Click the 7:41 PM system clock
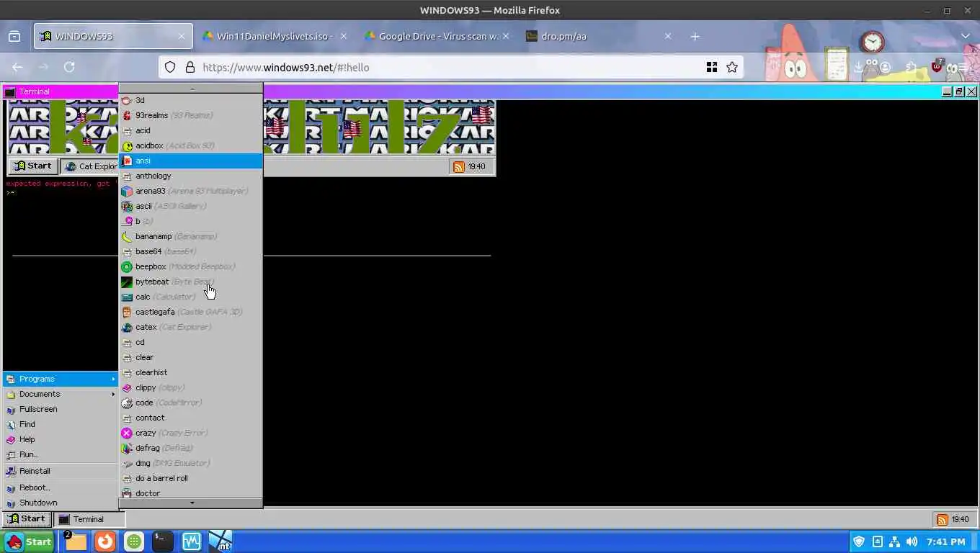Image resolution: width=980 pixels, height=553 pixels. 945,541
